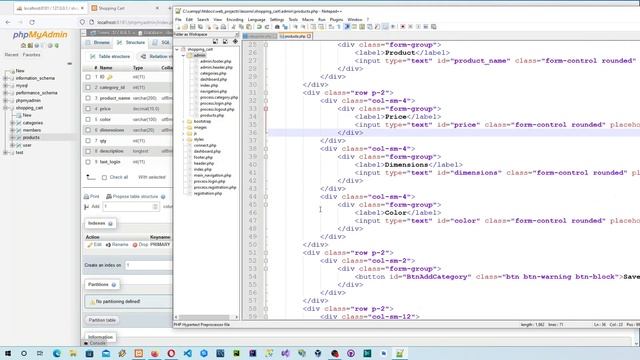Click the Cut scissors icon in Notepad++ toolbar

[233, 27]
